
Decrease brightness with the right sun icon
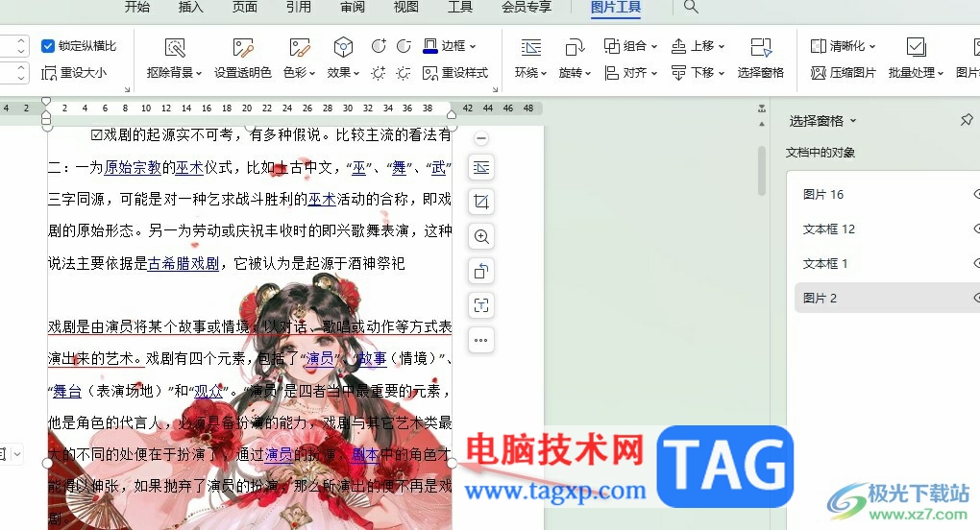coord(404,73)
